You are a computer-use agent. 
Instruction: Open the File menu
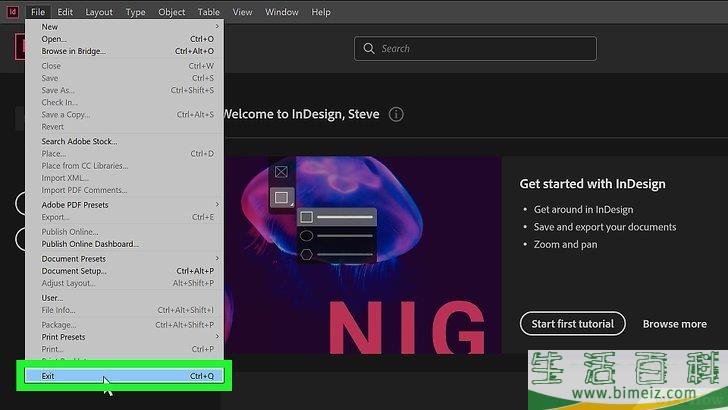click(38, 12)
